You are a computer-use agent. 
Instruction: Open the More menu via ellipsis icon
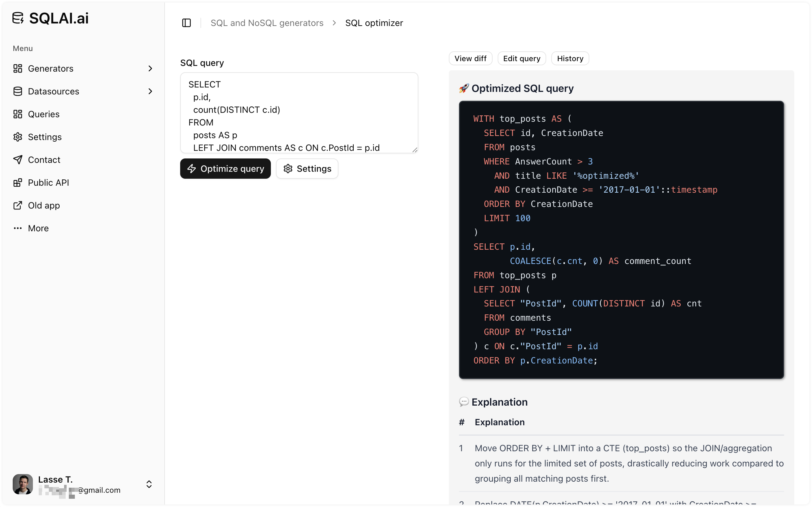[18, 228]
